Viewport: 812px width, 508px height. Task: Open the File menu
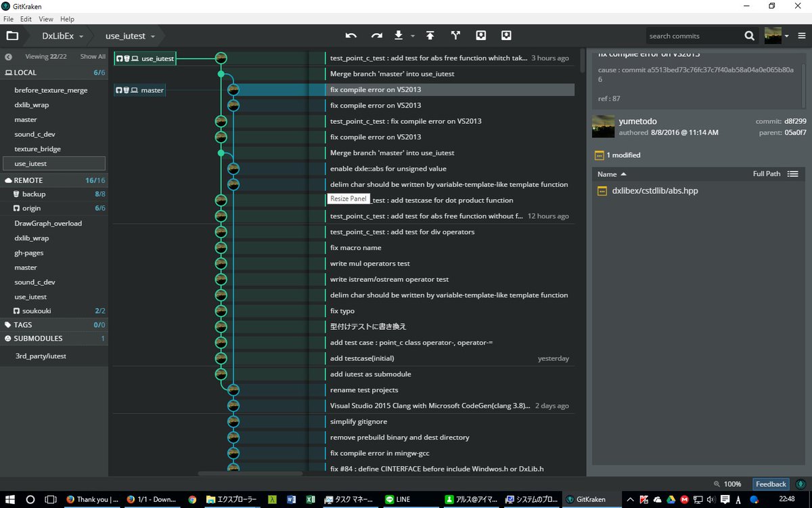pos(8,19)
